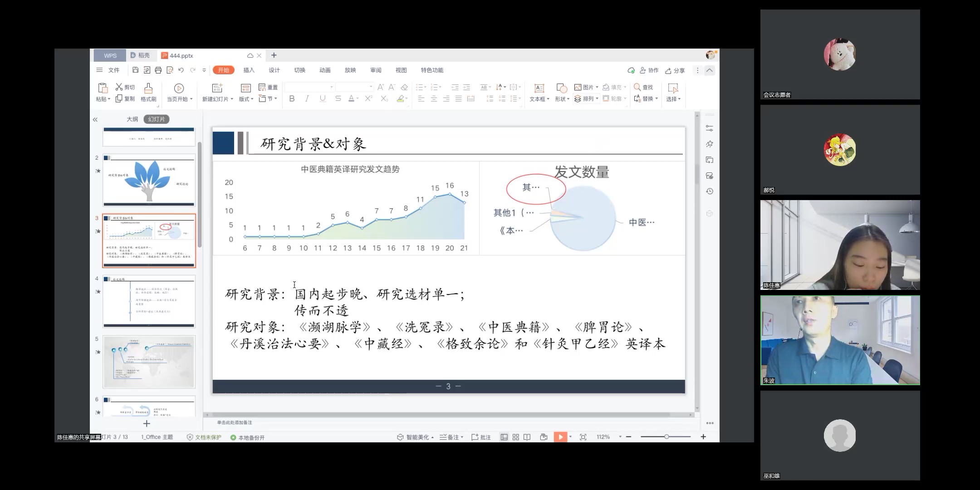Click the Format Painter (格式刷) icon
980x490 pixels.
148,88
